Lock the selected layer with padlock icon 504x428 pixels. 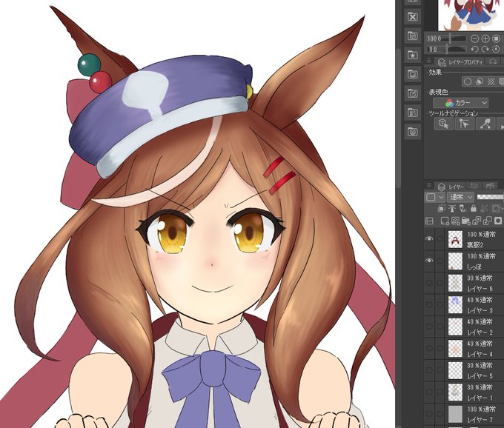(473, 209)
